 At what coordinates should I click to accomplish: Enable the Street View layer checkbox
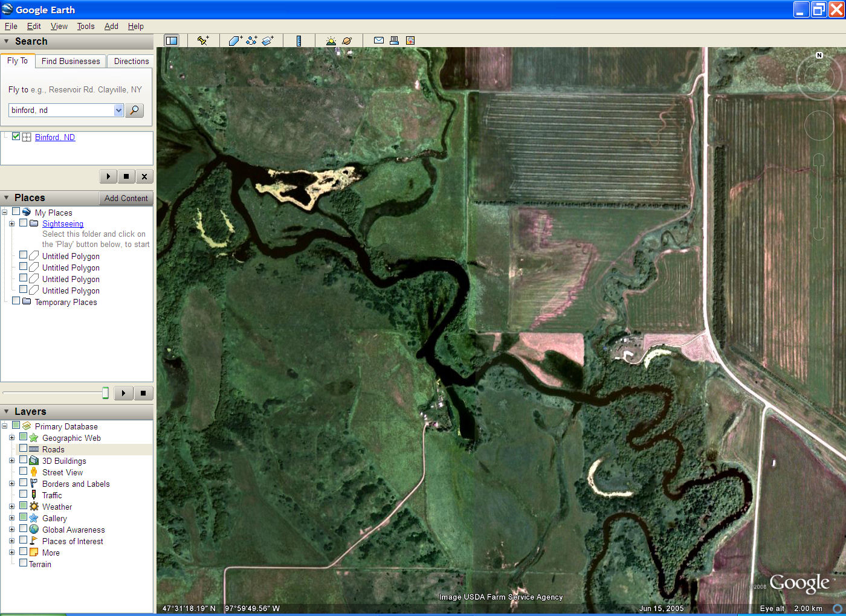(x=23, y=472)
